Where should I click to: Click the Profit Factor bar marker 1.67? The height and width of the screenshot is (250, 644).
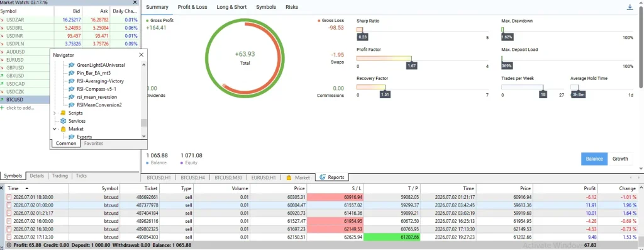pos(411,65)
